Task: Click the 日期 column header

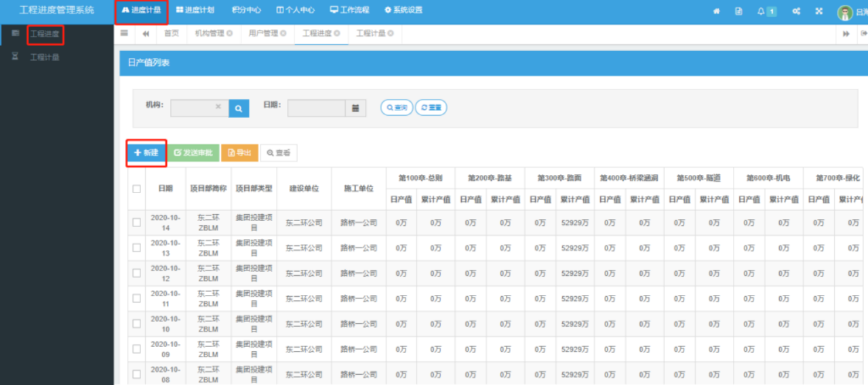Action: [165, 188]
